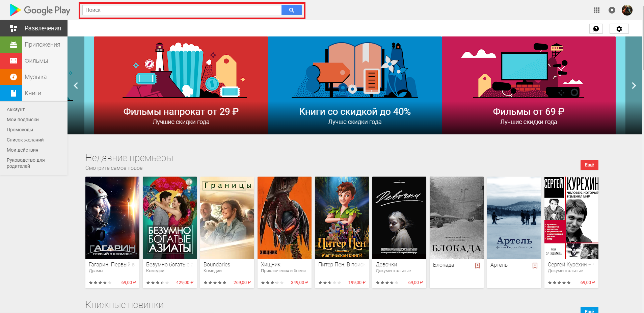Open the settings gear button

click(x=619, y=29)
